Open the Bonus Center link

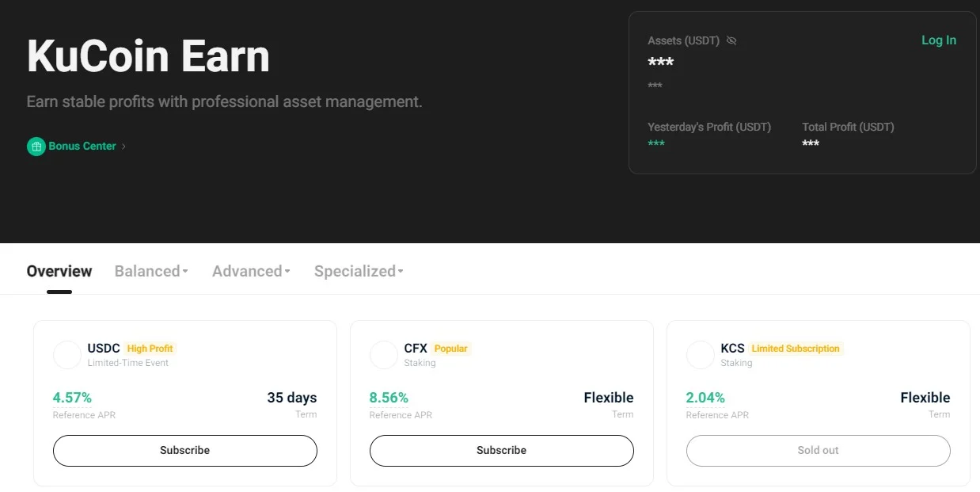[x=82, y=147]
